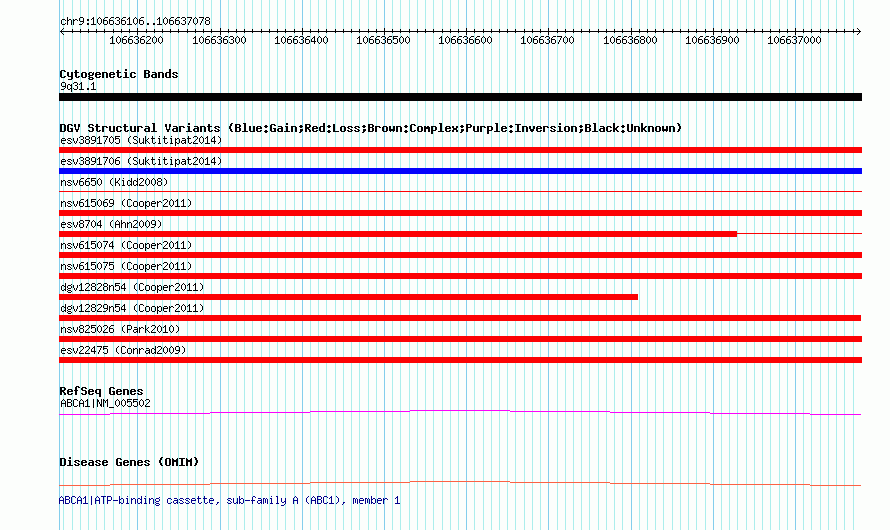Click the red bar under nsv615069
The height and width of the screenshot is (530, 890).
(x=460, y=213)
